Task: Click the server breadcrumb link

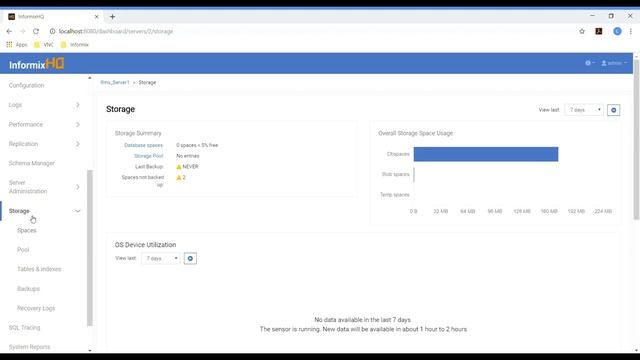Action: click(x=115, y=82)
